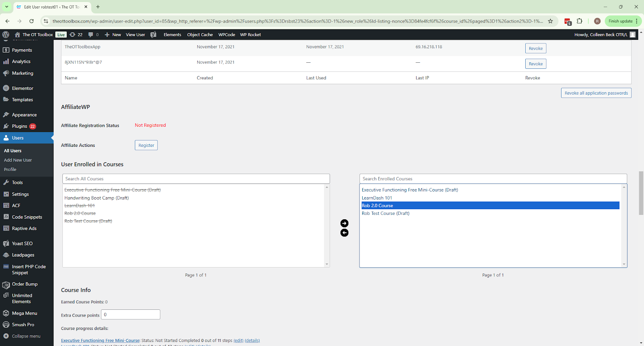
Task: Open Object Cache admin bar menu
Action: (200, 35)
